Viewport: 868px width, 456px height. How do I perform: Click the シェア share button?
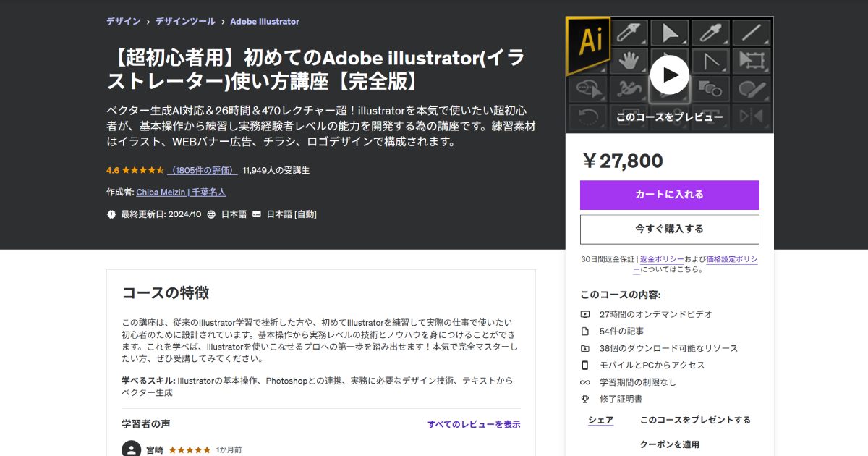600,421
